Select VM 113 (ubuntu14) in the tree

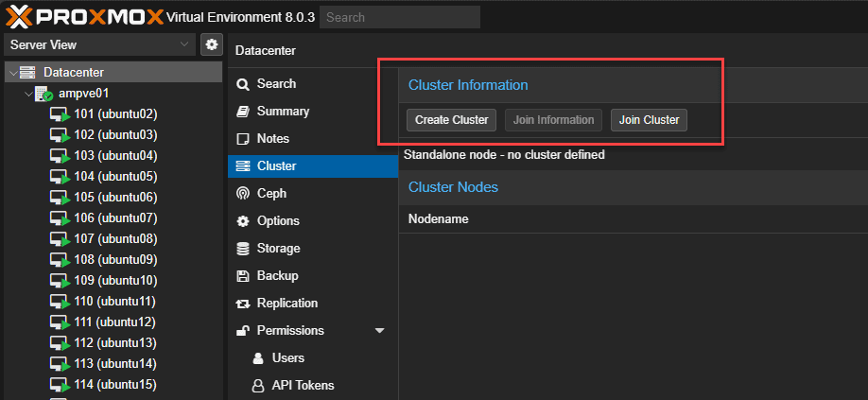[115, 363]
